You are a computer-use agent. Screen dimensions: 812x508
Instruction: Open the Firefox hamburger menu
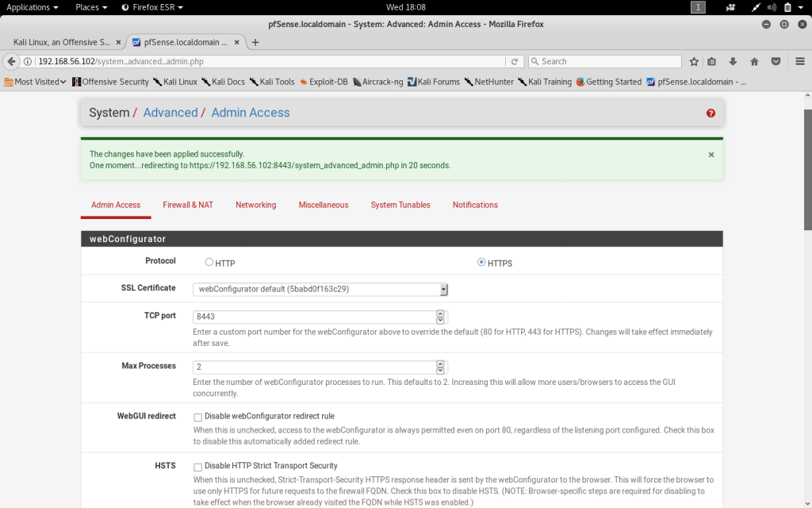pos(797,61)
